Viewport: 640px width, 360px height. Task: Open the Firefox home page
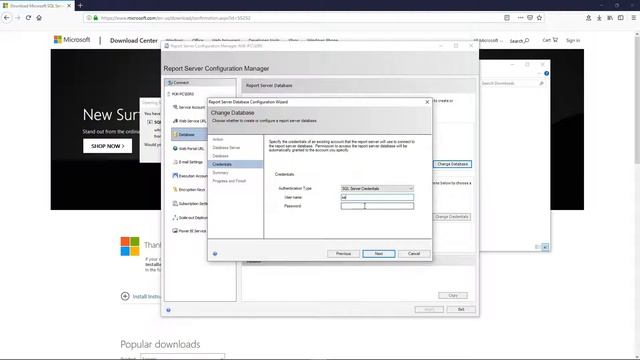39,18
